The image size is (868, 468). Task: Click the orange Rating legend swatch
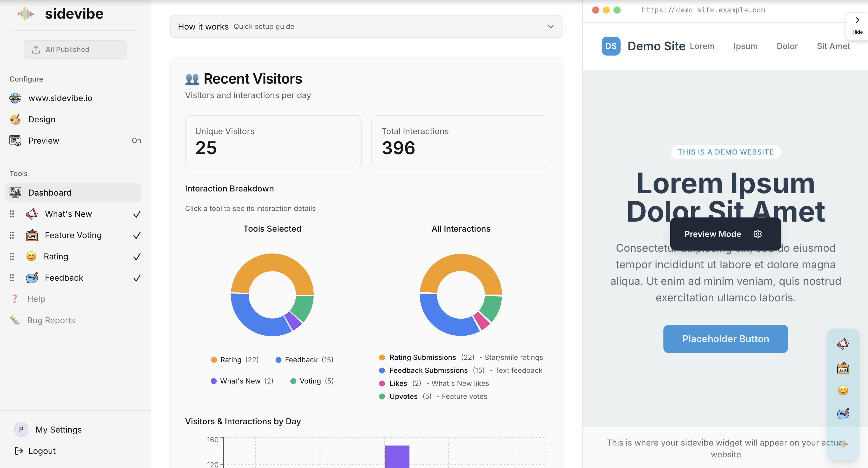click(x=214, y=360)
